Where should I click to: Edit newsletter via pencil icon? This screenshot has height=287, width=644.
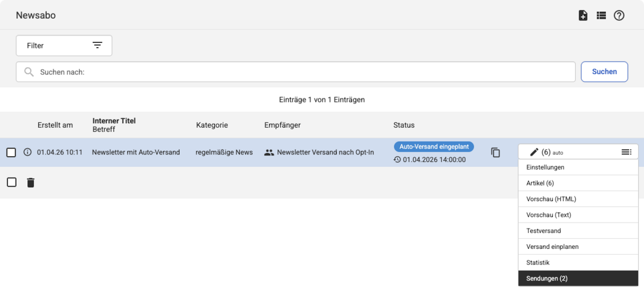click(x=534, y=152)
